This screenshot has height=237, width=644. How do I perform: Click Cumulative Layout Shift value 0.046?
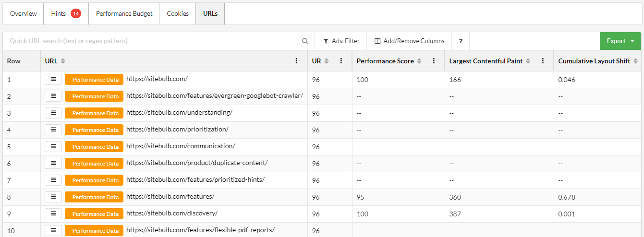click(x=567, y=80)
